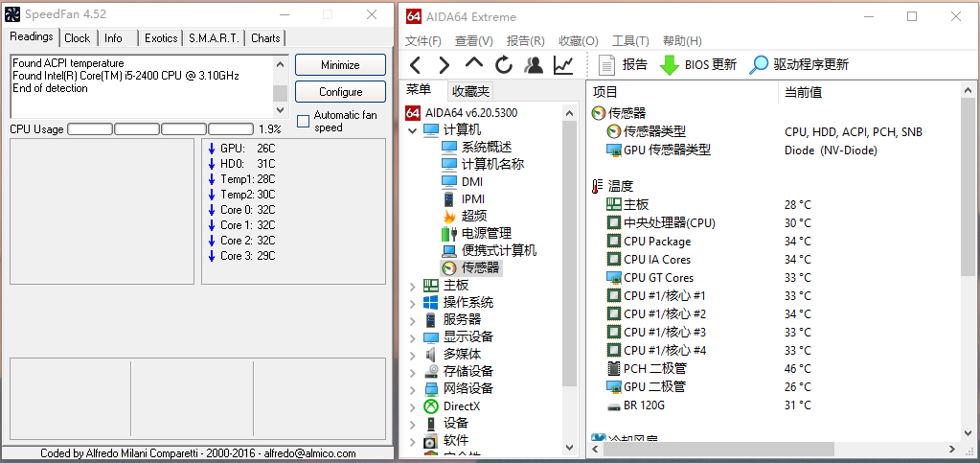Image resolution: width=980 pixels, height=463 pixels.
Task: Open the 工具(T) menu
Action: click(630, 40)
